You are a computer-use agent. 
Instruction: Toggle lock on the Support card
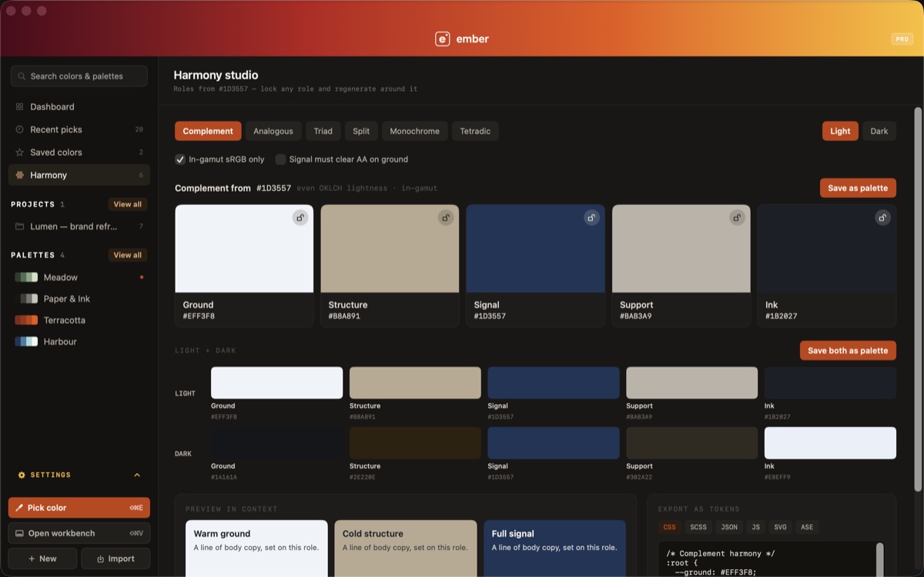(x=737, y=218)
